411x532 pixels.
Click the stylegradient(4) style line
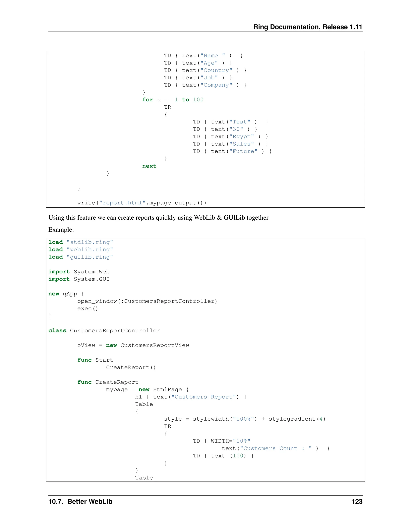pyautogui.click(x=244, y=419)
